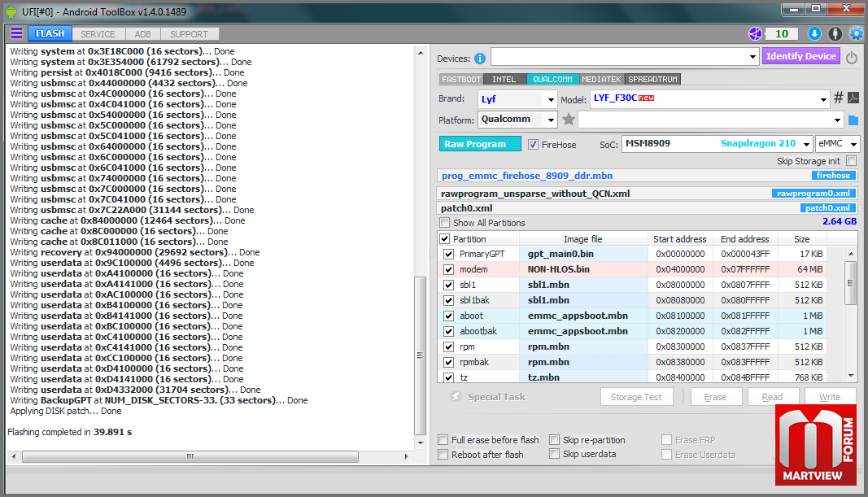Click the Image file column header

point(583,239)
